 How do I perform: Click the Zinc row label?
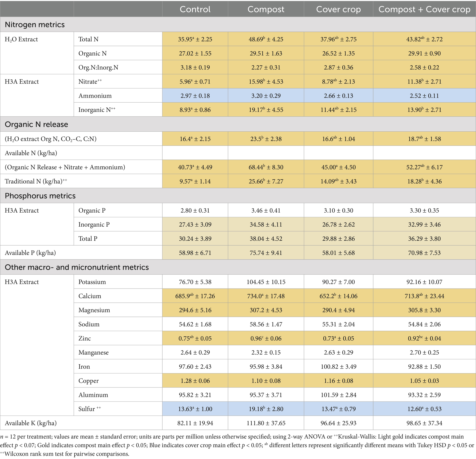tap(85, 338)
